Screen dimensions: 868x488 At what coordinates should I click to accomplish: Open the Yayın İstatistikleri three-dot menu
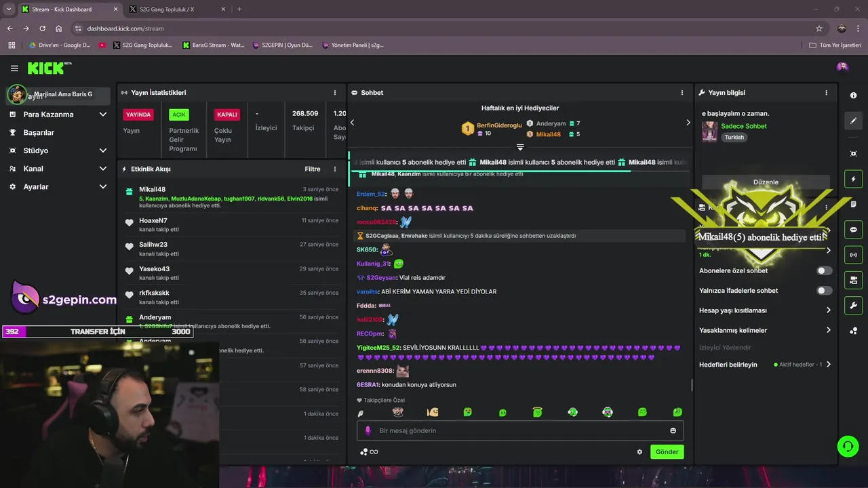click(x=334, y=93)
